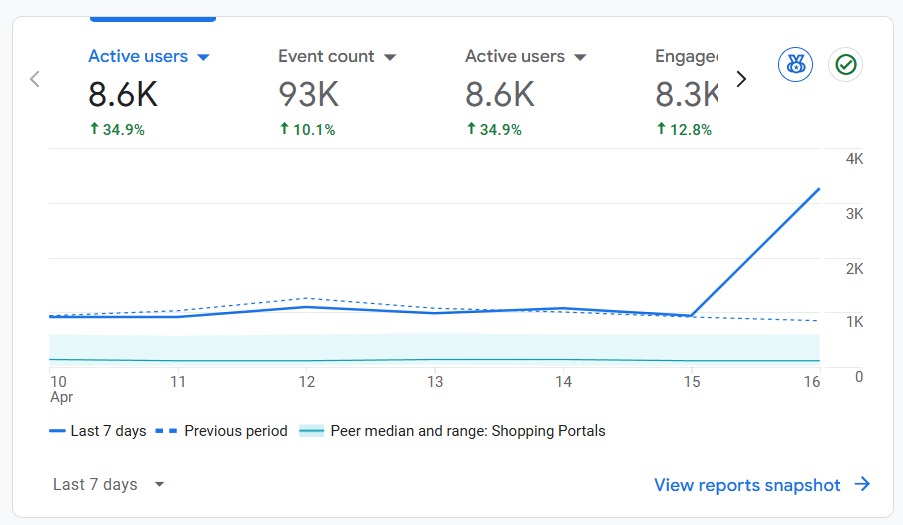Open the dropdown arrow on the gray Active users
903x525 pixels.
(x=580, y=58)
